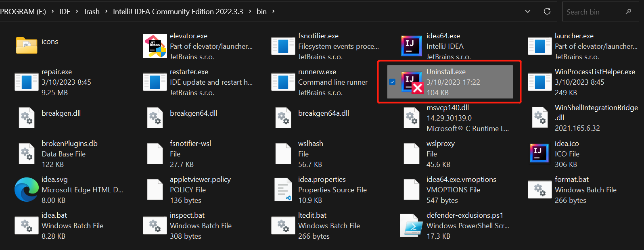This screenshot has height=250, width=644.
Task: Select the idea64.exe file name
Action: click(x=443, y=36)
